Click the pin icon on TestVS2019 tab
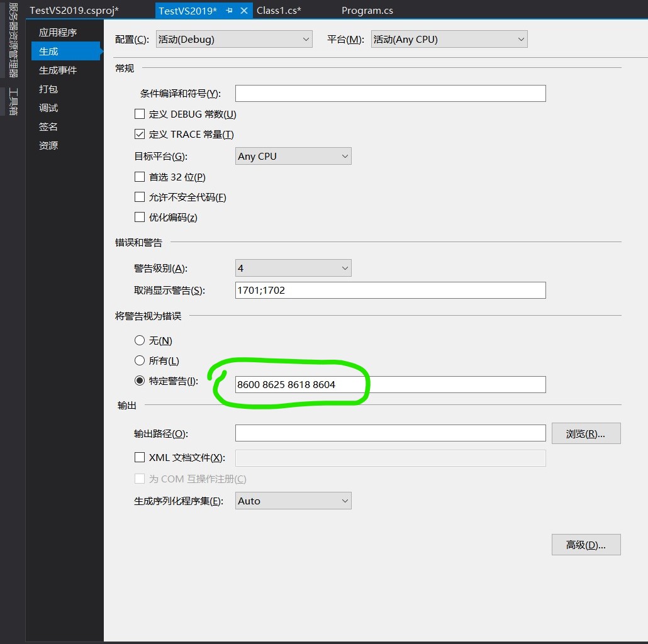The width and height of the screenshot is (648, 644). tap(230, 11)
